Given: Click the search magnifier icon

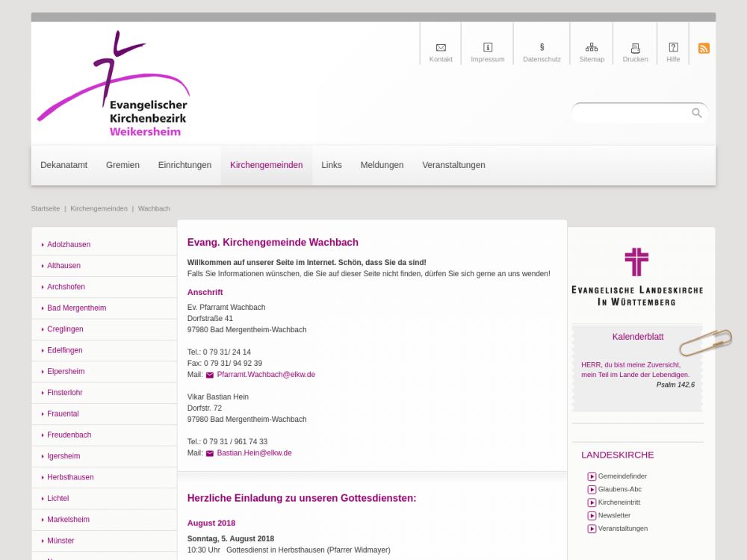Looking at the screenshot, I should pyautogui.click(x=696, y=113).
